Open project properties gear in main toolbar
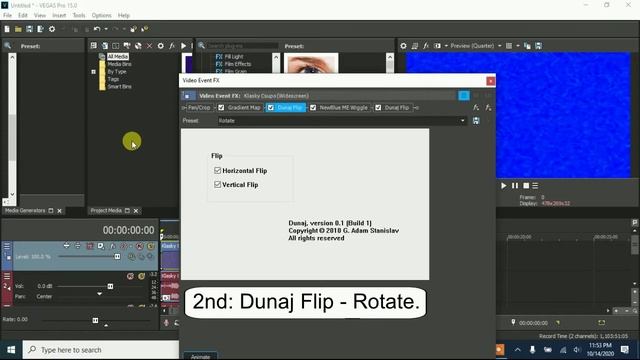Viewport: 640px width, 360px height. [x=52, y=29]
